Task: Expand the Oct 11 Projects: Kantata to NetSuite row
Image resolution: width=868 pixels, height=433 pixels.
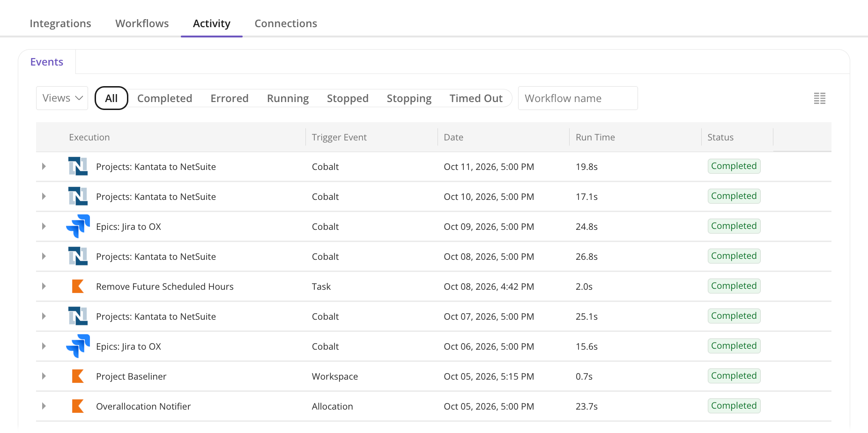Action: pyautogui.click(x=44, y=167)
